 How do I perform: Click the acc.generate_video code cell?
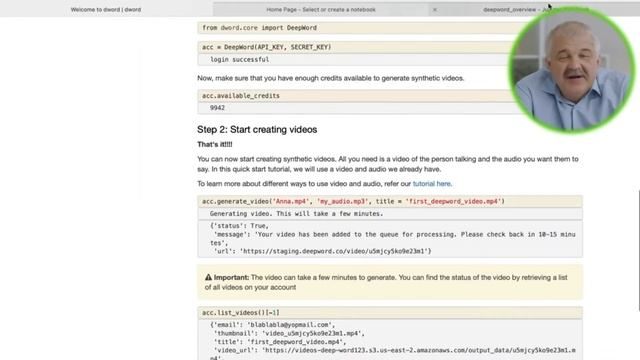(390, 201)
